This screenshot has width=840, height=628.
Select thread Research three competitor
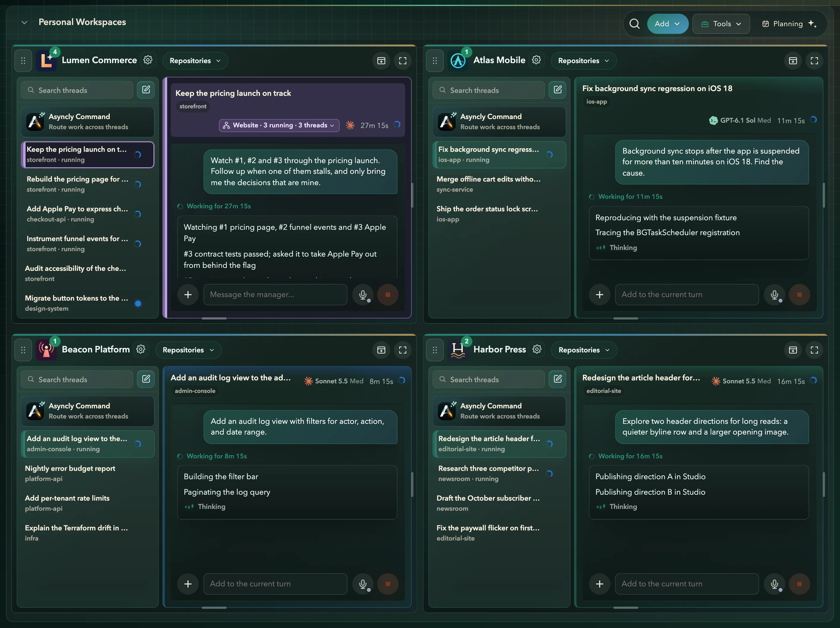(499, 473)
